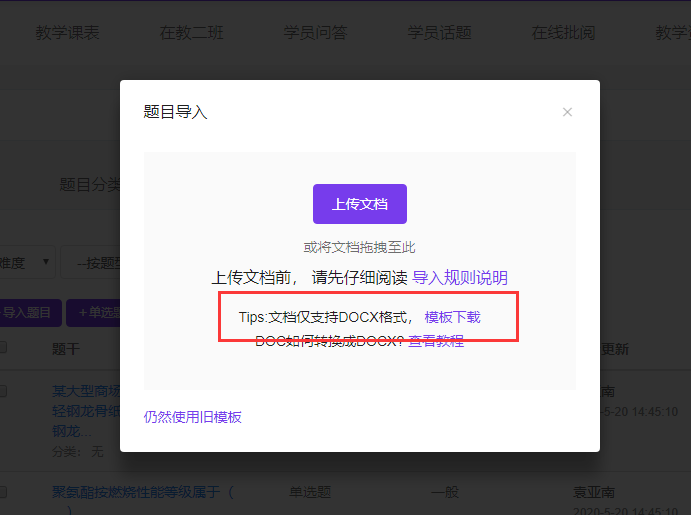The width and height of the screenshot is (691, 515).
Task: Close the 题目导入 dialog
Action: pyautogui.click(x=567, y=112)
